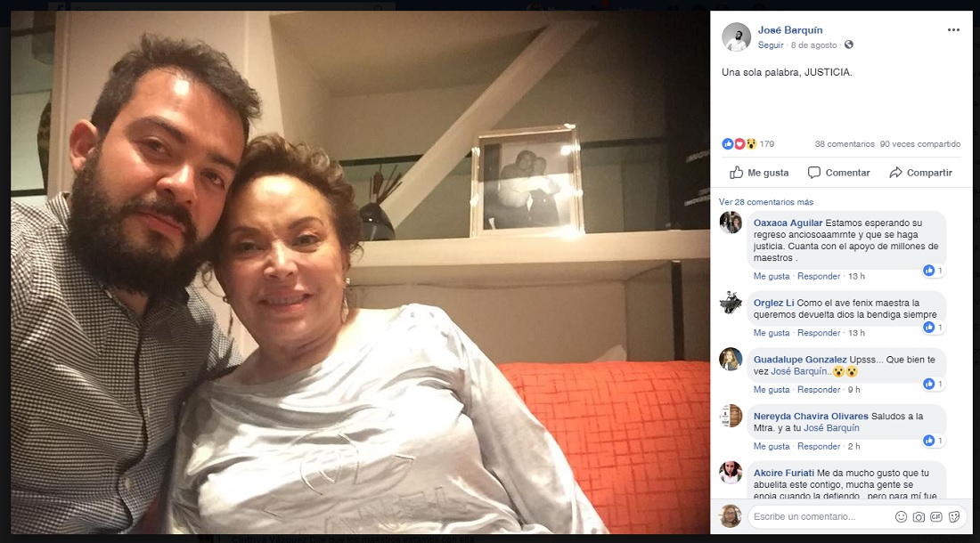Open the post options three-dot menu
This screenshot has height=543, width=980.
click(953, 30)
